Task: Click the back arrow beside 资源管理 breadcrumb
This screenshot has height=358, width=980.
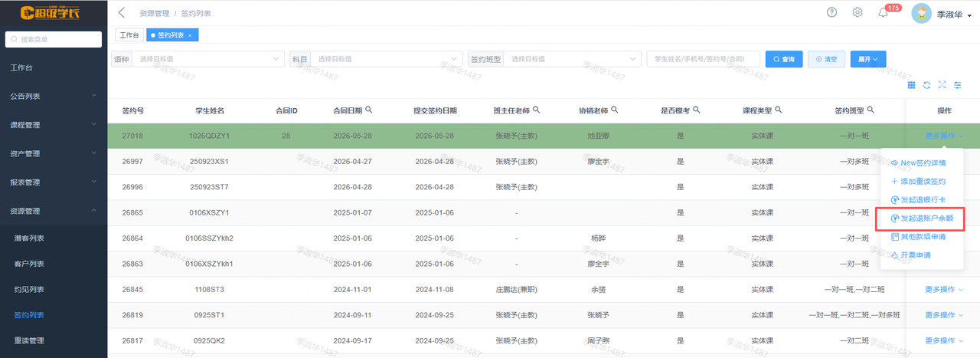Action: pos(122,13)
